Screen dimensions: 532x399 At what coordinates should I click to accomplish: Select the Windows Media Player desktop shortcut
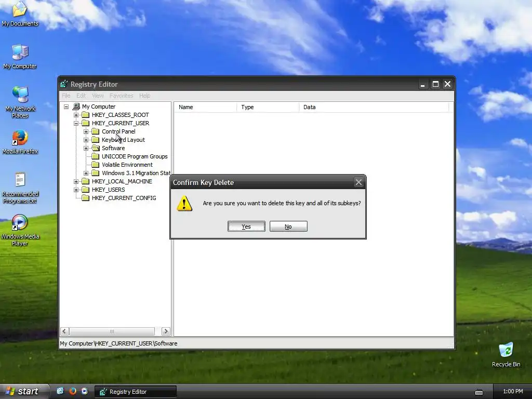[20, 230]
